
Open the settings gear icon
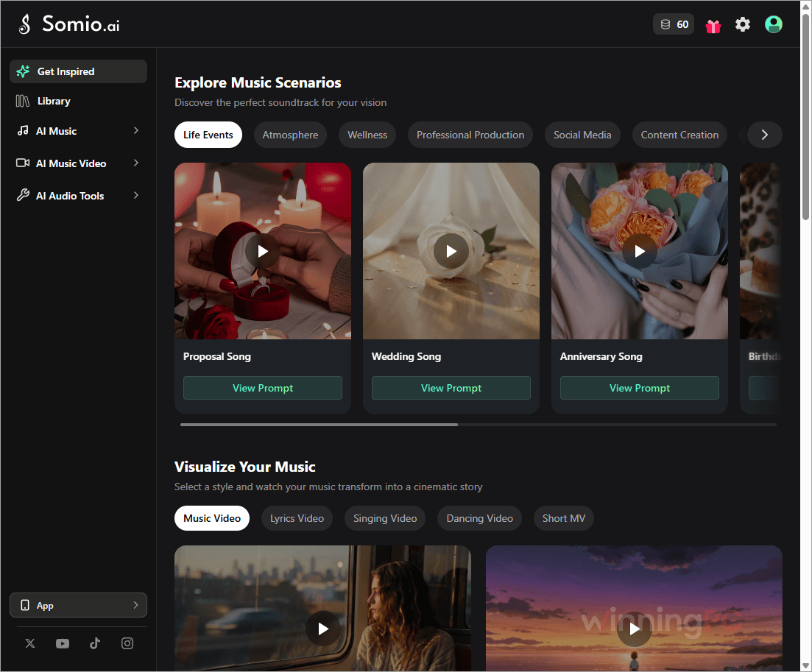[743, 24]
